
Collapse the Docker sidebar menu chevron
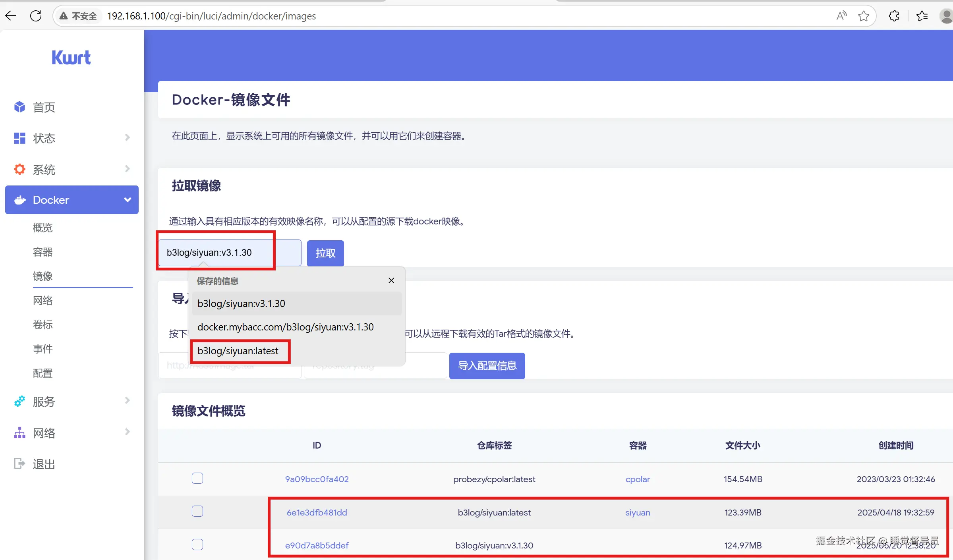pyautogui.click(x=127, y=200)
